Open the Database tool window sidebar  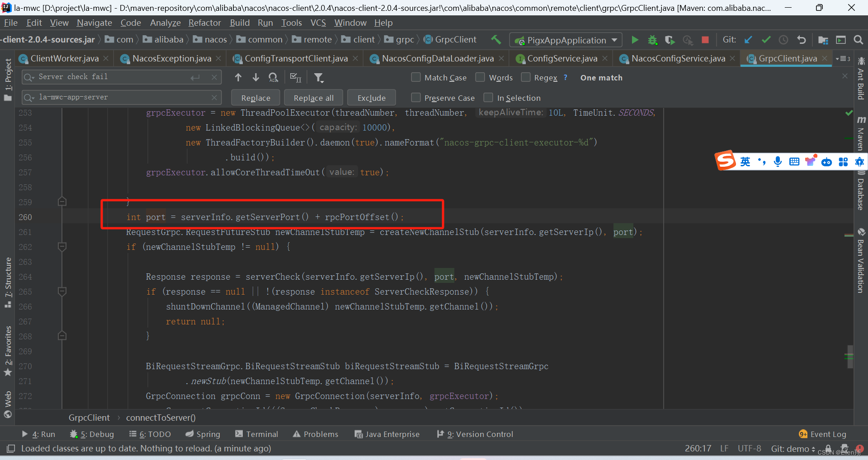point(861,191)
